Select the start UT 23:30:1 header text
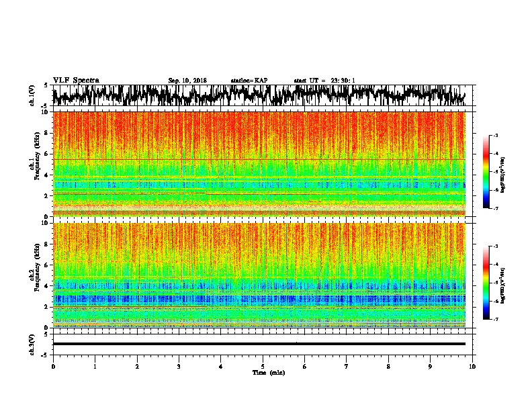The height and width of the screenshot is (411, 532). tap(324, 81)
